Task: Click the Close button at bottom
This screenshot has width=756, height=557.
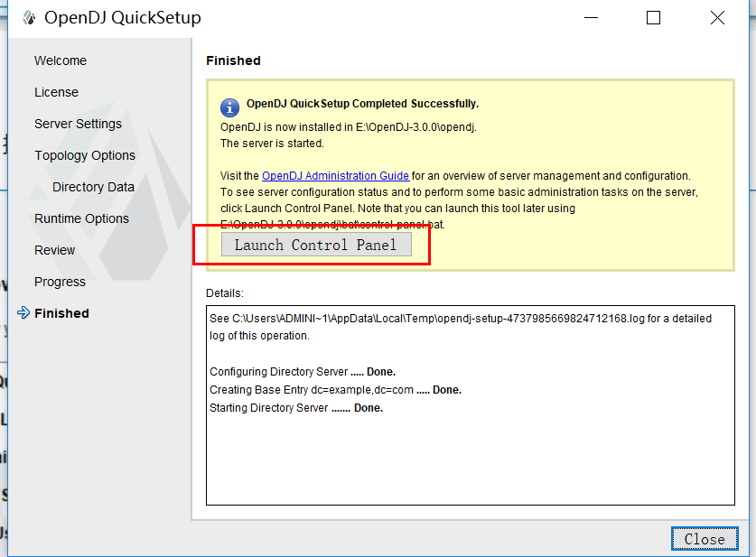Action: coord(705,539)
